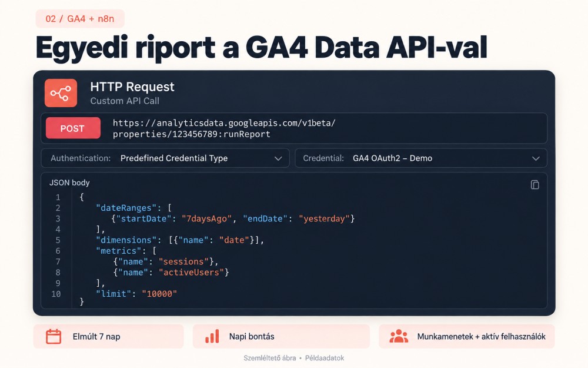Viewport: 588px width, 368px height.
Task: Copy the JSON body with the clipboard icon
Action: [x=534, y=184]
